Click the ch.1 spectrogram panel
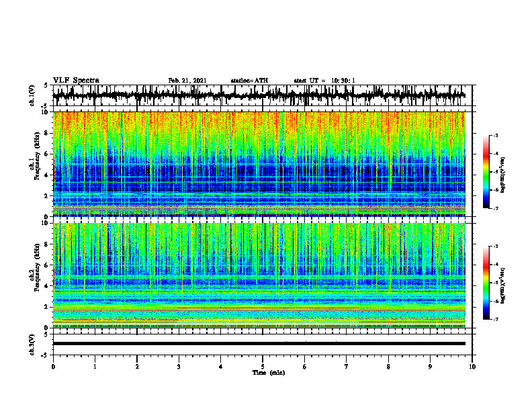The width and height of the screenshot is (532, 411). click(x=259, y=164)
